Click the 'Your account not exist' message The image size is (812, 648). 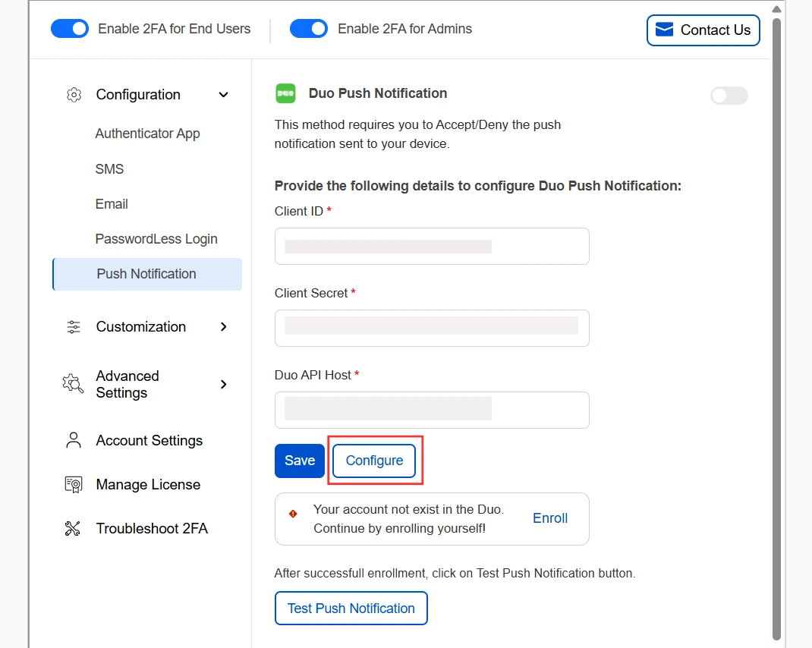coord(408,518)
